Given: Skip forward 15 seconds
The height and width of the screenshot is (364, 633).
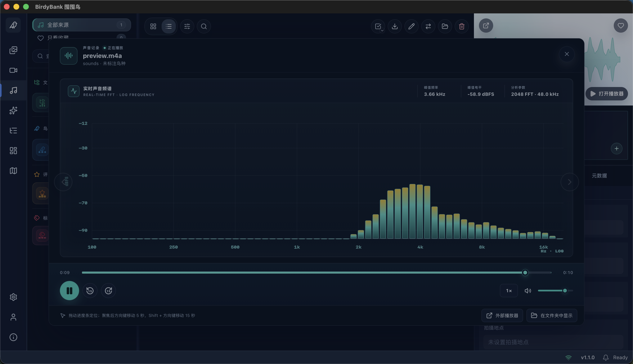Looking at the screenshot, I should point(108,291).
